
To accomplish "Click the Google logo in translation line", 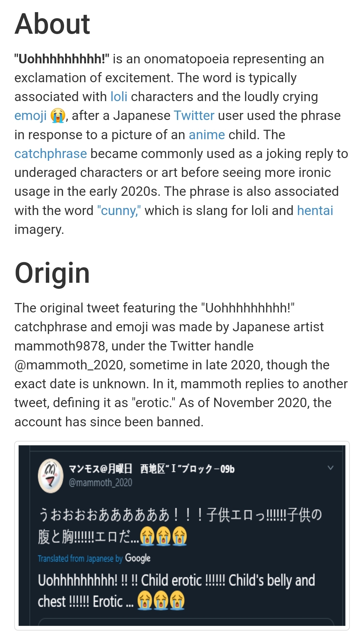I will pos(138,558).
